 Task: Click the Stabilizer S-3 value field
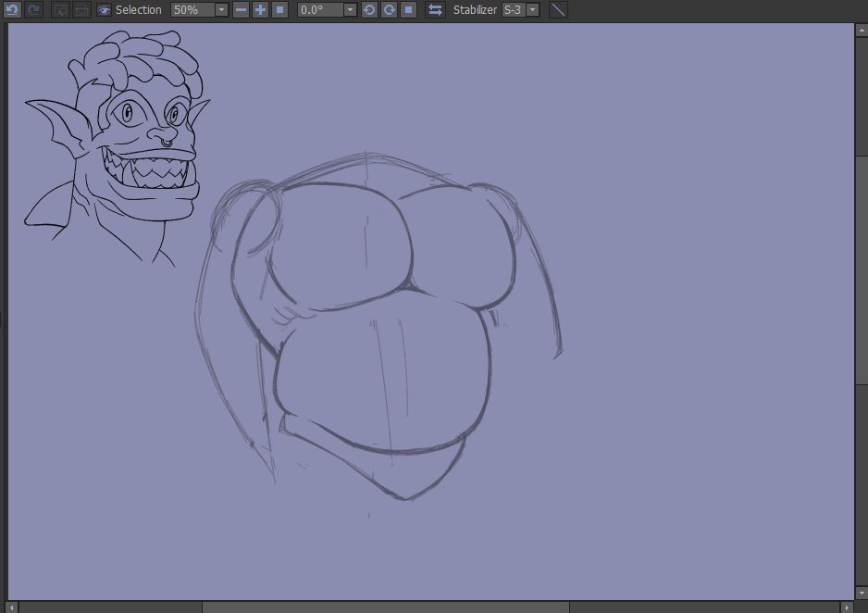point(514,10)
